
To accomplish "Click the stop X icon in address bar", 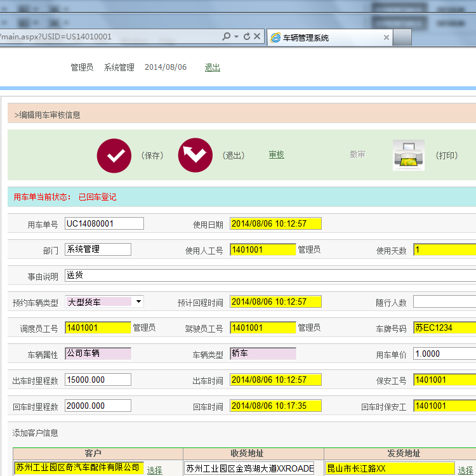I will (x=257, y=36).
